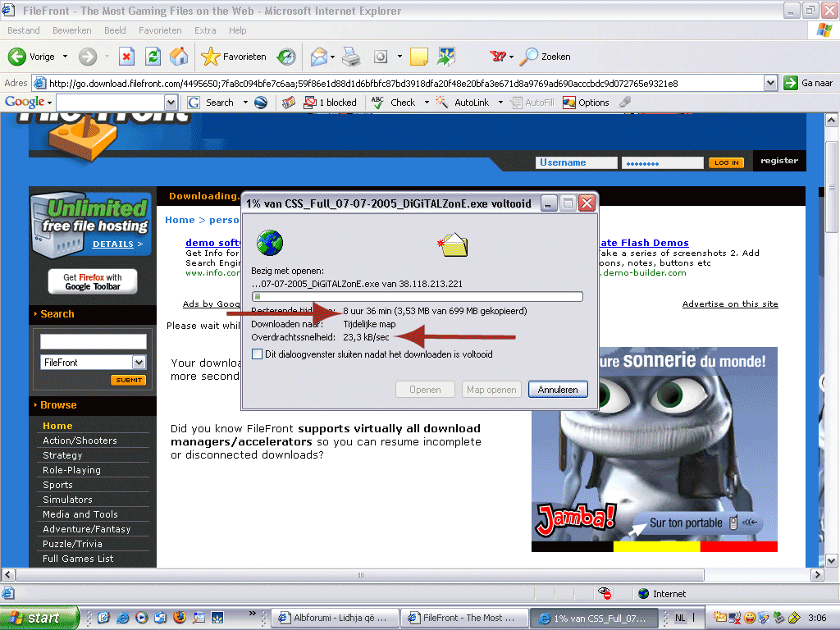Open the Full Games List link
Screen dimensions: 840x630
78,559
